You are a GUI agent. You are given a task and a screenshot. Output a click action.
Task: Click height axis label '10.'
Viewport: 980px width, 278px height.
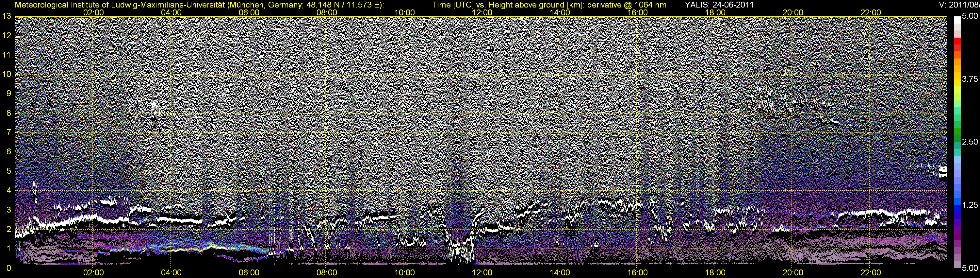[7, 74]
